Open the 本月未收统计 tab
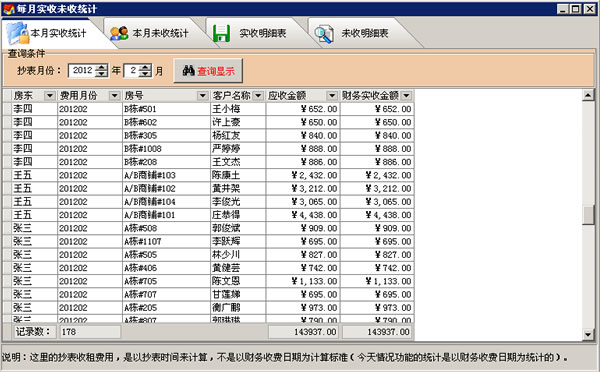 (x=160, y=33)
